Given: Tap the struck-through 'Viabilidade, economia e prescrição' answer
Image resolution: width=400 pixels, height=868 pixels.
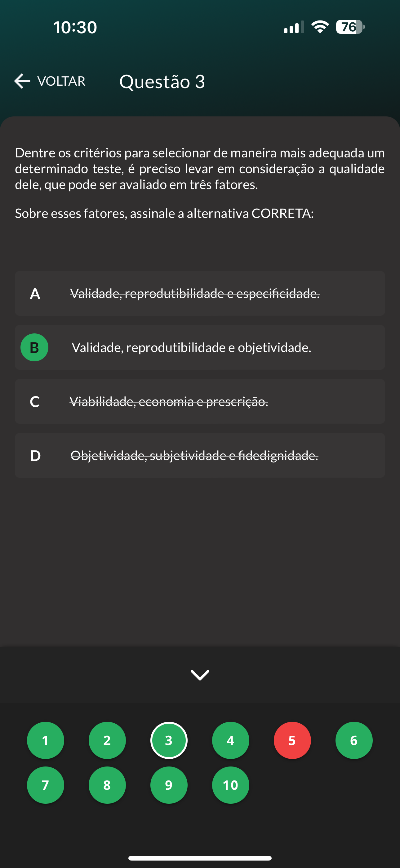Looking at the screenshot, I should click(x=169, y=402).
